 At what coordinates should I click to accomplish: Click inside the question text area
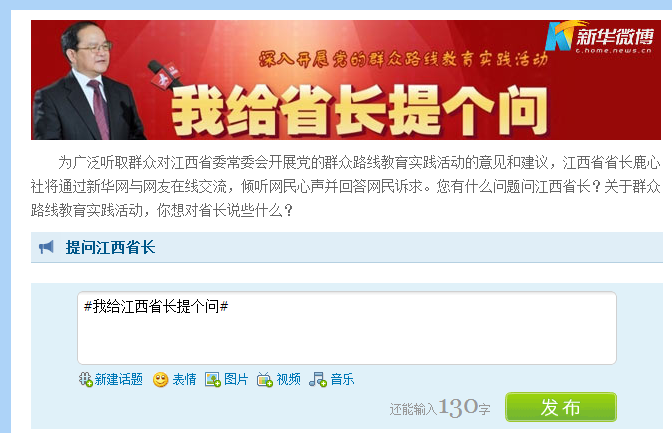pyautogui.click(x=347, y=328)
